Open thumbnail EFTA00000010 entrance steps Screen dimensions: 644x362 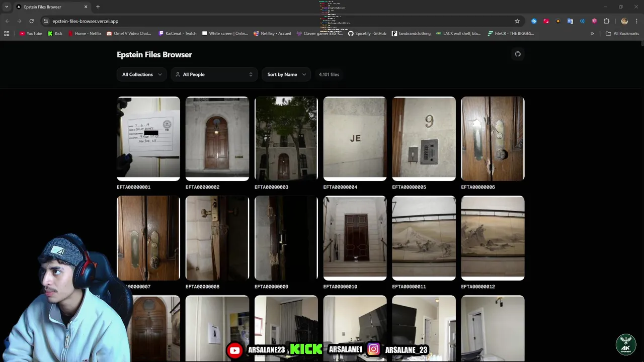355,238
